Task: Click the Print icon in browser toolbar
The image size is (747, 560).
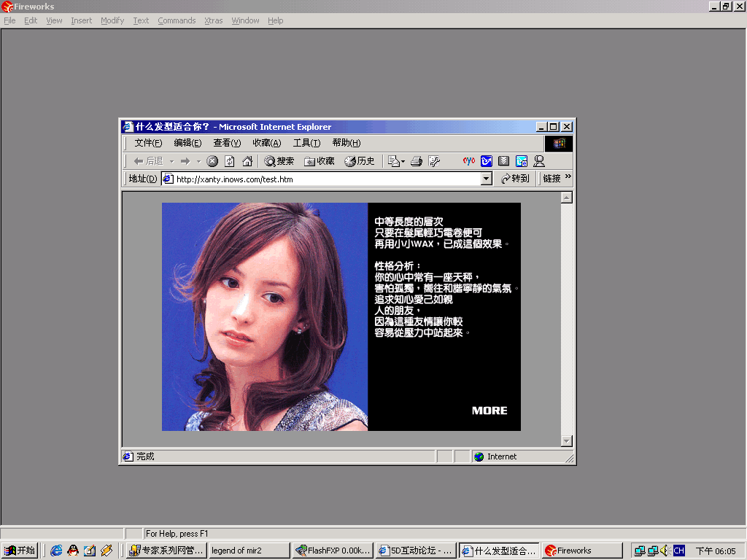Action: coord(417,161)
